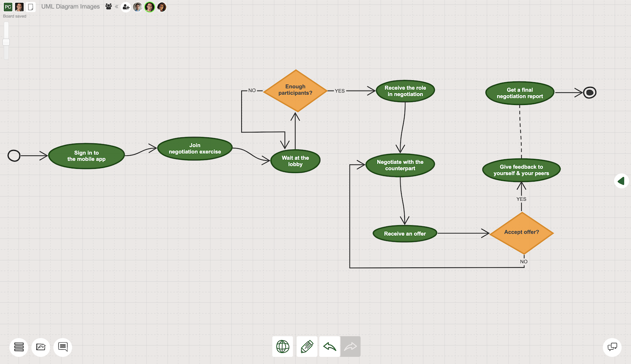The width and height of the screenshot is (631, 364).
Task: Open your profile picture in the top-left corner
Action: pyautogui.click(x=19, y=7)
